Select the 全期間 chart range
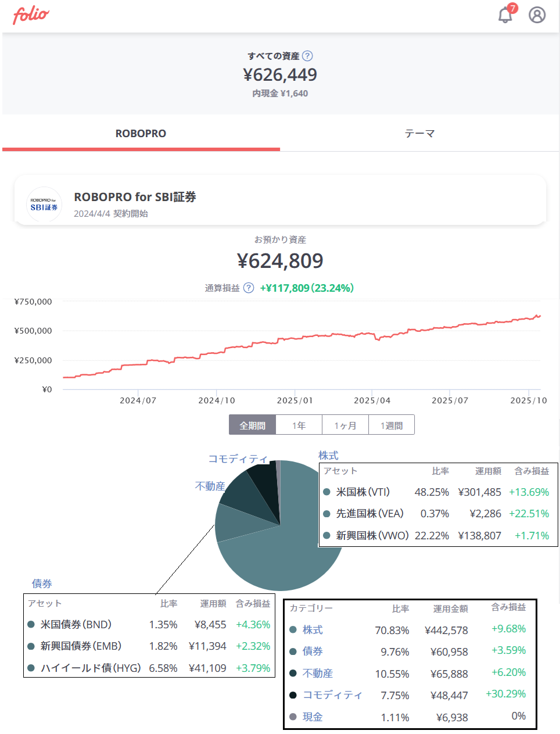The width and height of the screenshot is (560, 734). 253,425
